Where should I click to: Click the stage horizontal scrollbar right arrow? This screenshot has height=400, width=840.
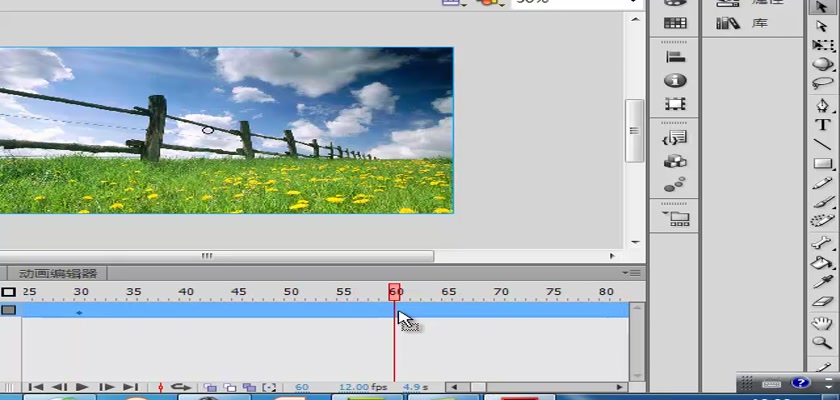pos(612,256)
